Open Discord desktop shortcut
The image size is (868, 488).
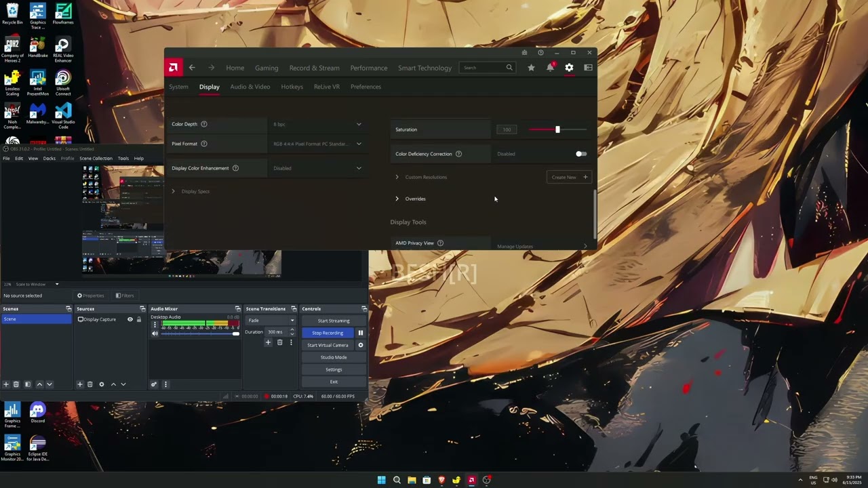coord(37,413)
